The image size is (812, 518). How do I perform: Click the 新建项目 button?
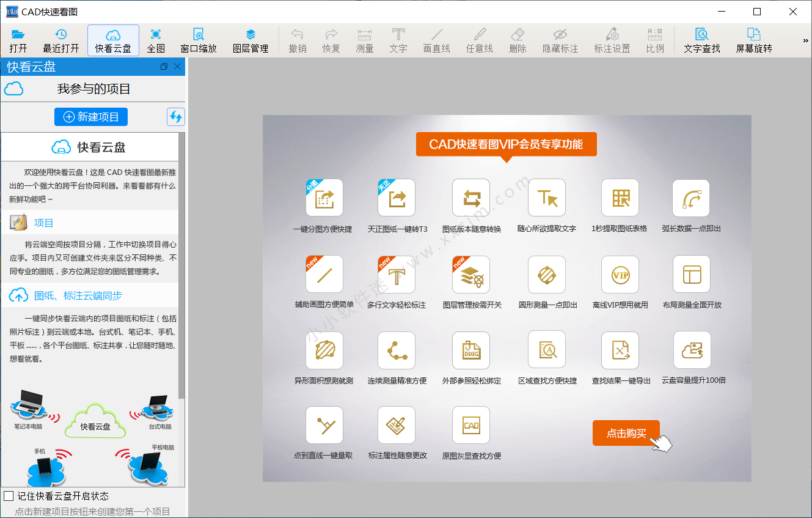coord(91,117)
